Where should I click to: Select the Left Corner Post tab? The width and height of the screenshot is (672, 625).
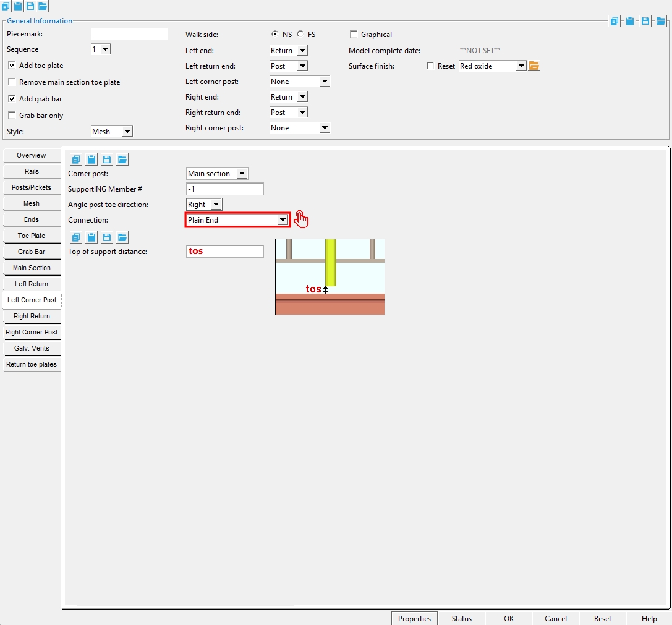pyautogui.click(x=32, y=300)
